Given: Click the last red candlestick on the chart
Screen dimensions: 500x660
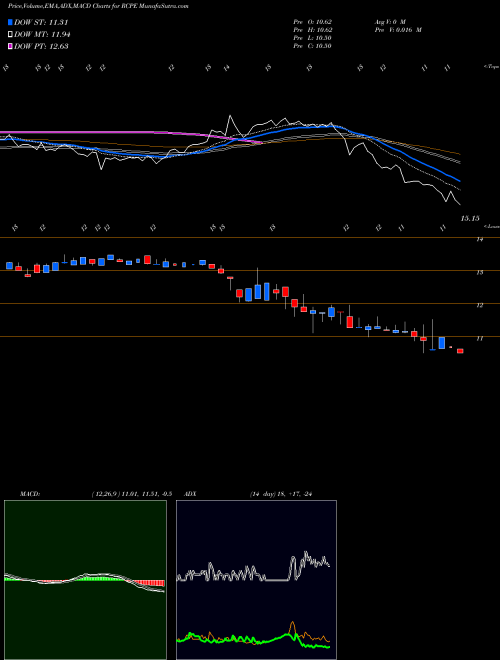Looking at the screenshot, I should click(460, 351).
